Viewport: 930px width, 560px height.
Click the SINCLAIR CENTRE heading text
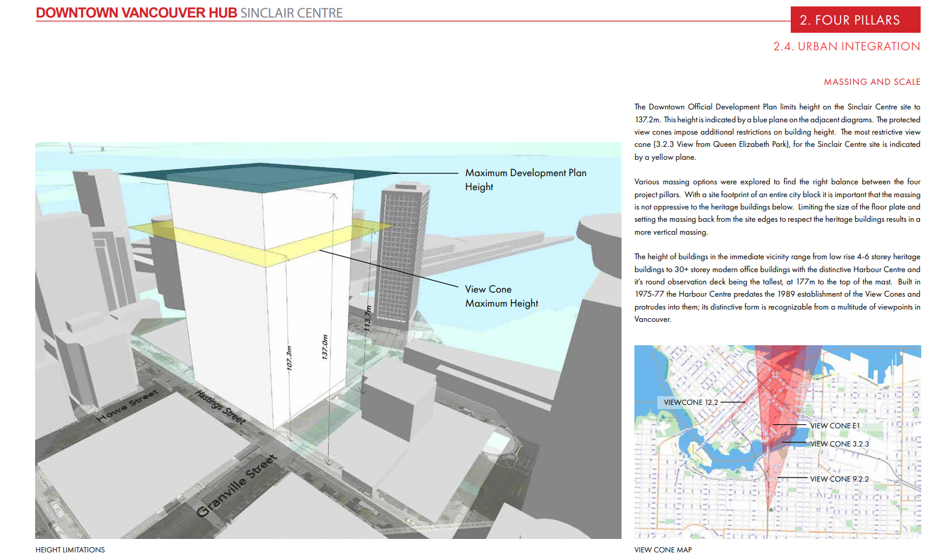291,13
